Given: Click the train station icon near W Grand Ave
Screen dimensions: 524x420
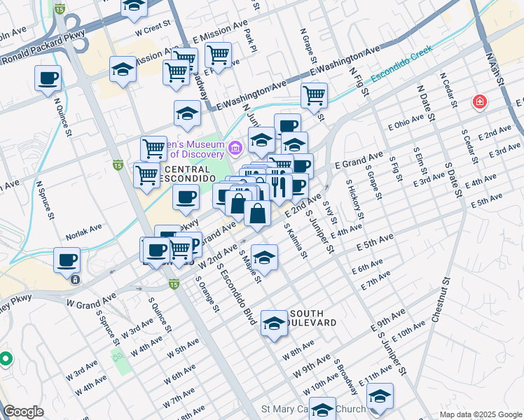Looking at the screenshot, I should pos(76,279).
